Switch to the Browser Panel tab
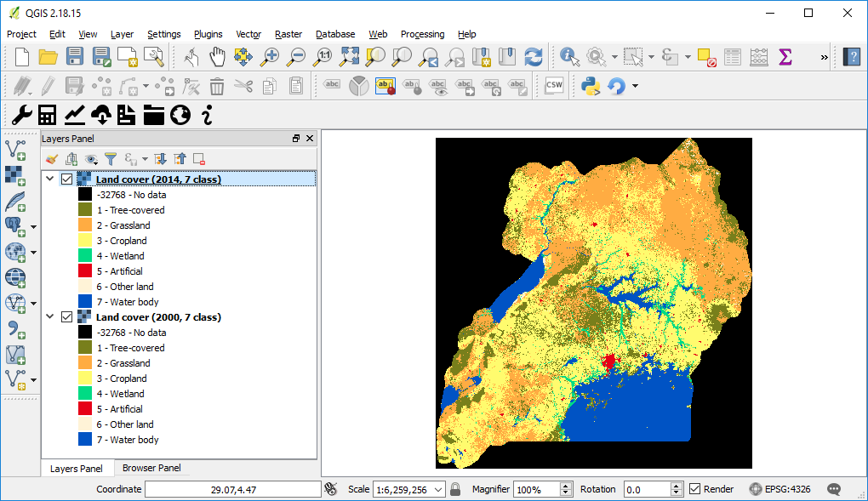This screenshot has height=501, width=868. click(x=151, y=468)
